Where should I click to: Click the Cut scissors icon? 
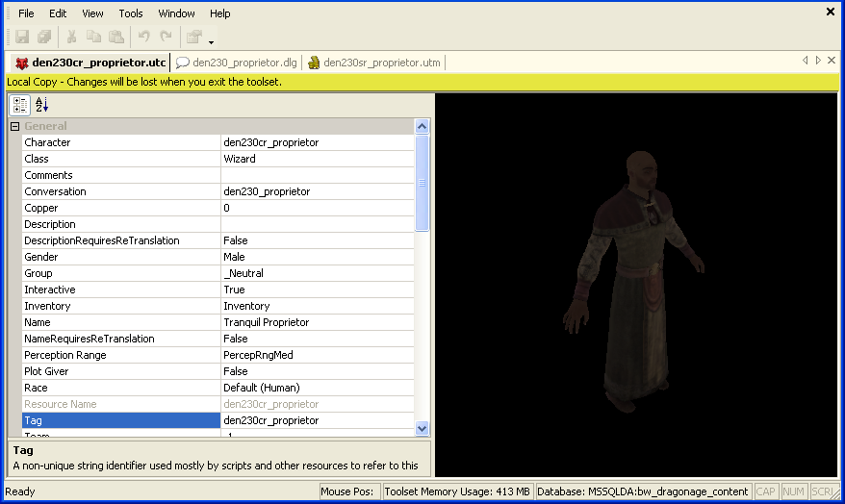click(71, 38)
